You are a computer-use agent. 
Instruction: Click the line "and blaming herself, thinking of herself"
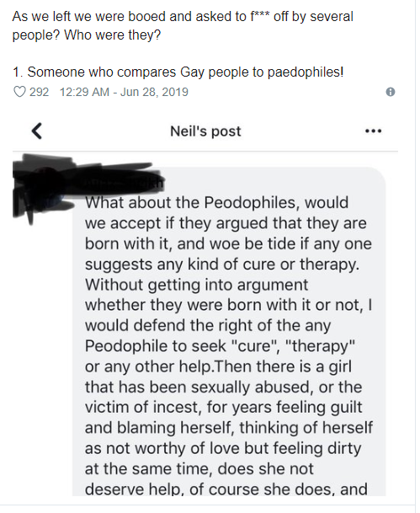(229, 428)
